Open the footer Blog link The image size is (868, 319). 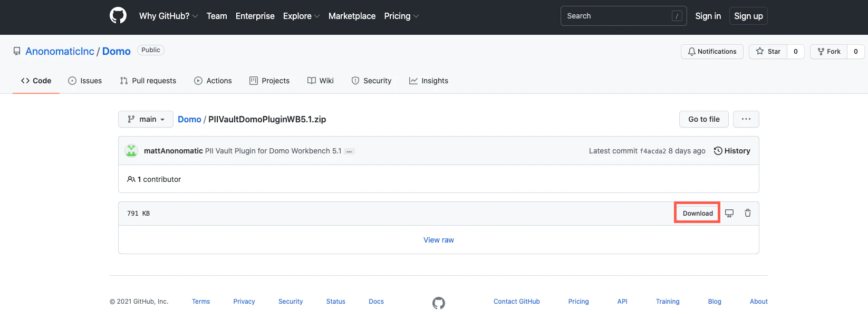[715, 302]
